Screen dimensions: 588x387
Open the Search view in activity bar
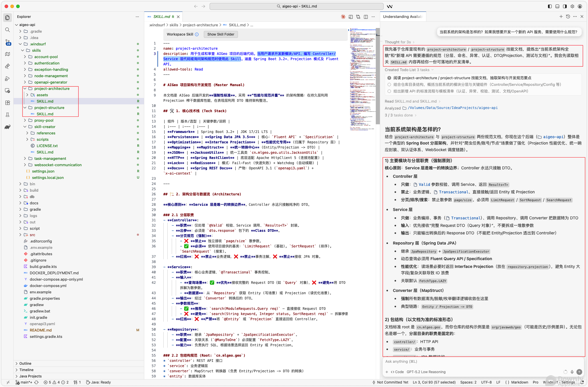tap(8, 30)
